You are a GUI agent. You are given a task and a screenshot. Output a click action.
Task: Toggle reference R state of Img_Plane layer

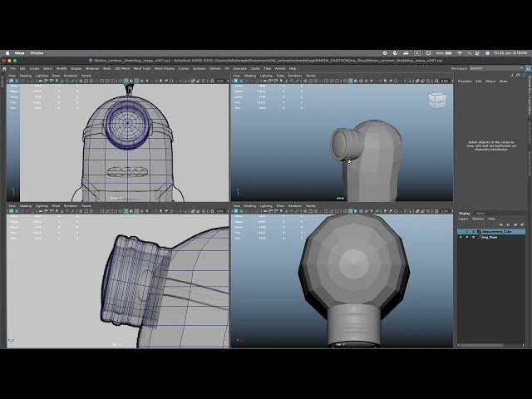[x=473, y=238]
